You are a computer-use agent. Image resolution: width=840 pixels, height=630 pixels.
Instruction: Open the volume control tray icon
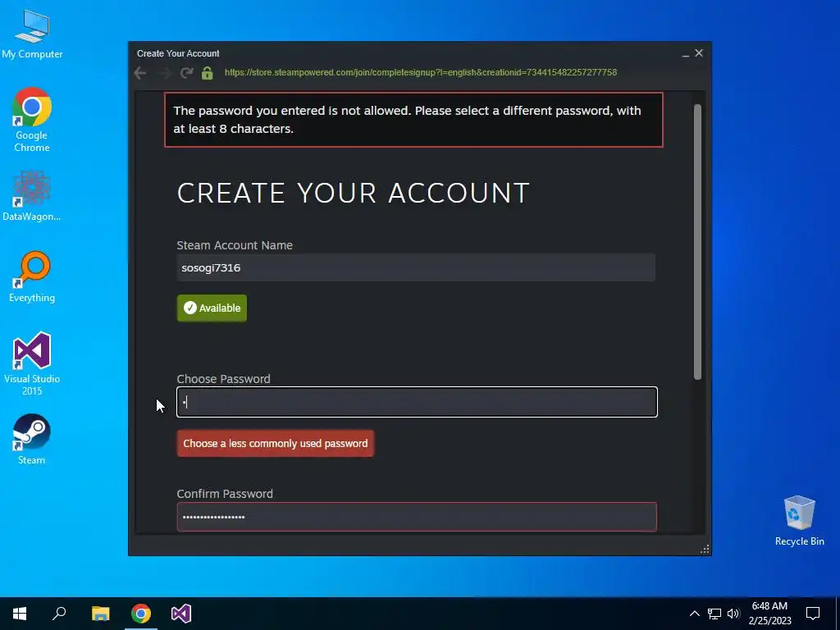click(733, 614)
